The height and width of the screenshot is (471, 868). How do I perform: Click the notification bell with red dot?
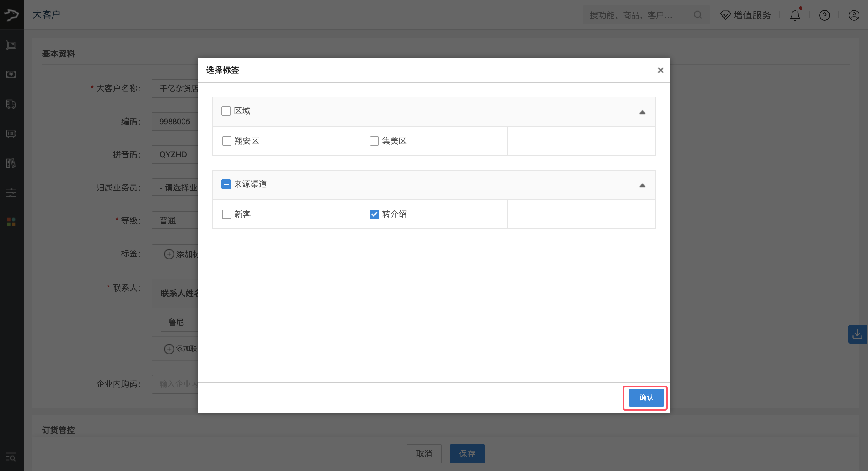795,15
